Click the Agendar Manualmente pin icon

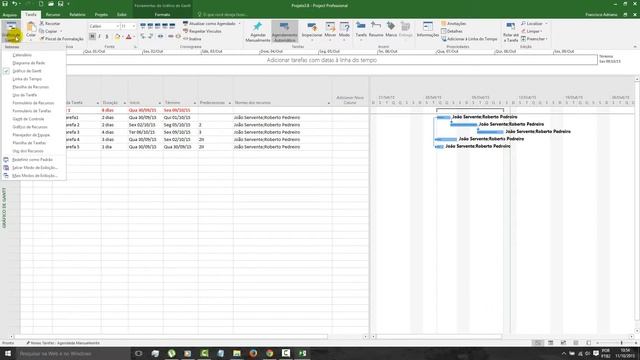click(x=258, y=27)
